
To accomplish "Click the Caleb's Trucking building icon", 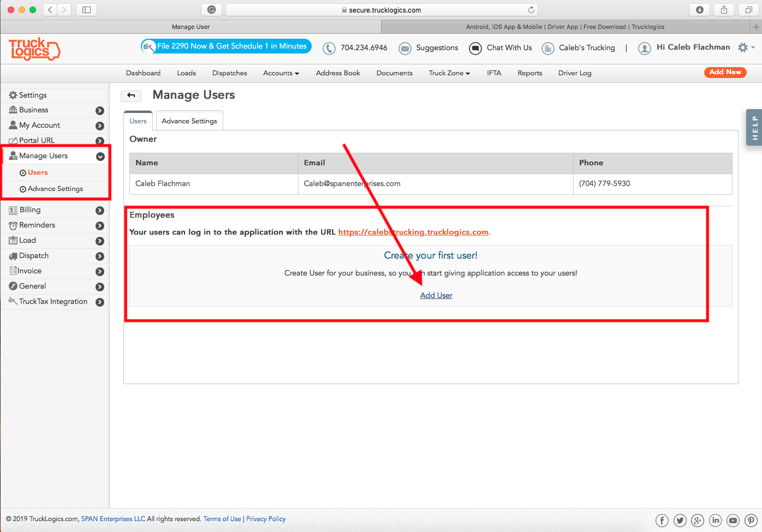I will pyautogui.click(x=547, y=49).
